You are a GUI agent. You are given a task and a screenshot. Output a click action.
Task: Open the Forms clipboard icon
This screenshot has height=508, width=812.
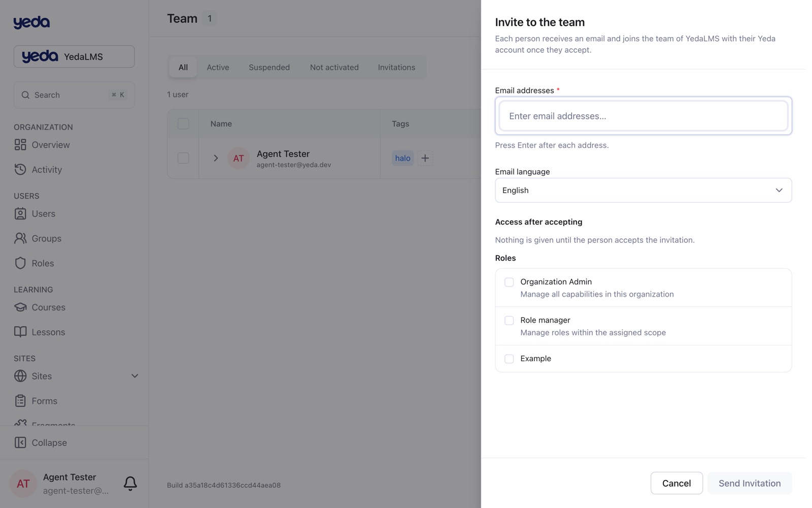click(x=20, y=401)
